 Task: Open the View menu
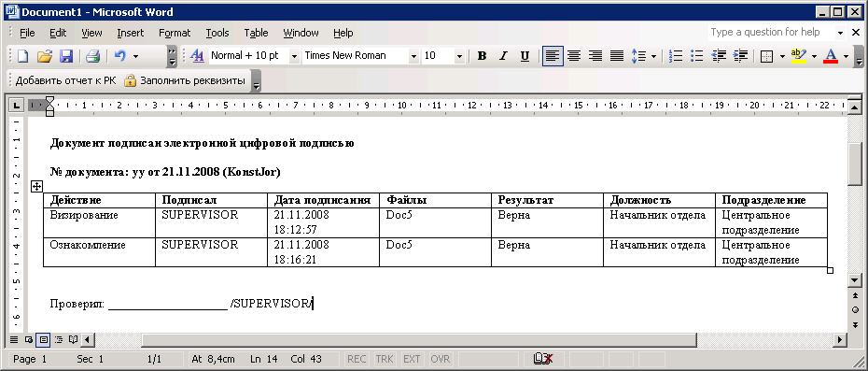tap(91, 33)
